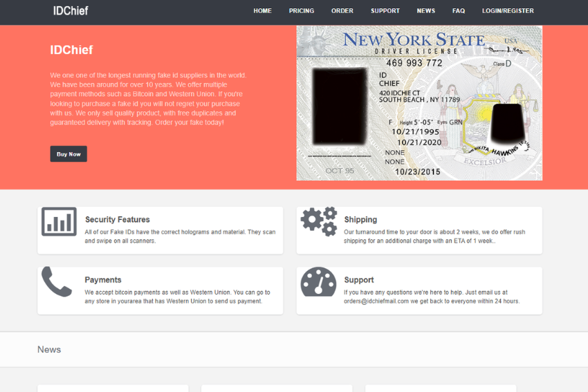Click the gauge Support icon

coord(318,281)
